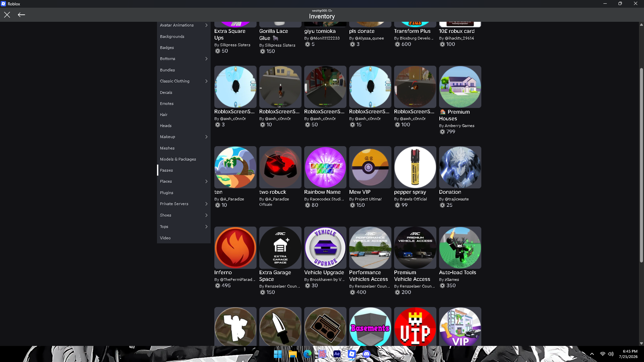This screenshot has width=644, height=362.
Task: Select the Backgrounds category
Action: pyautogui.click(x=183, y=37)
